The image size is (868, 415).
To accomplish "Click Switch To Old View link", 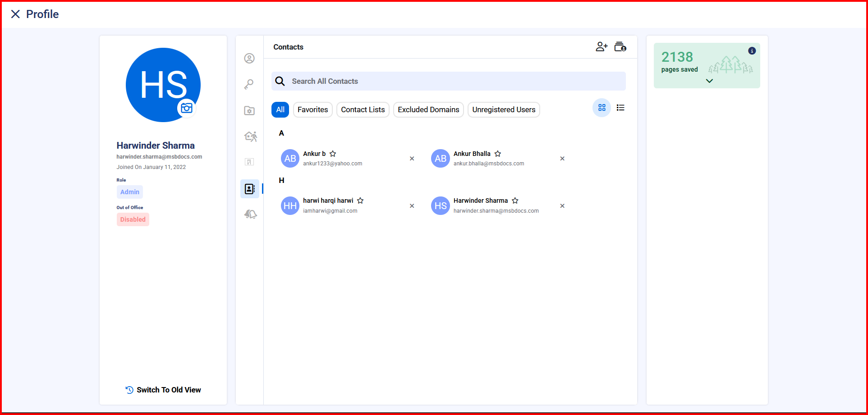I will 163,390.
